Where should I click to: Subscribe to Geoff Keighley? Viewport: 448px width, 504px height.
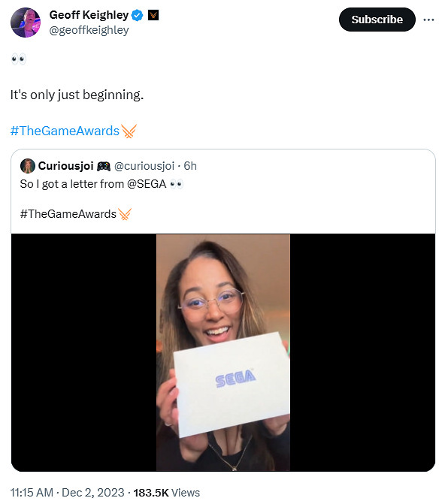coord(377,20)
